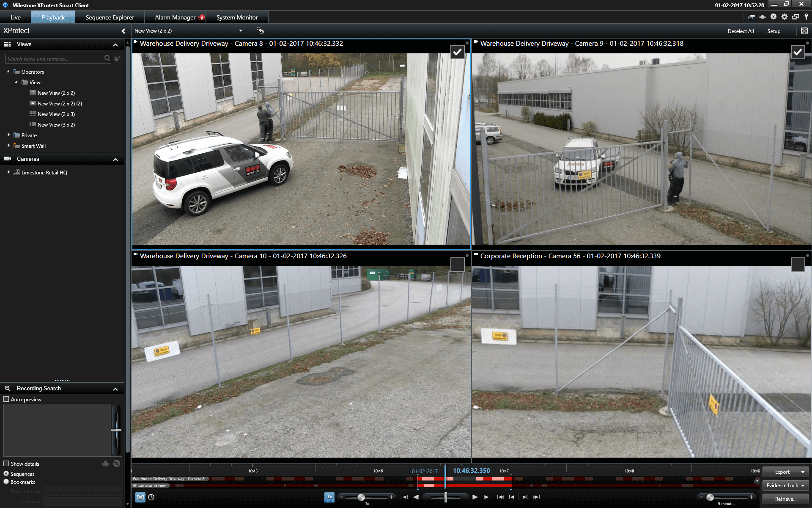
Task: Switch to the Sequence Explorer tab
Action: coord(110,17)
